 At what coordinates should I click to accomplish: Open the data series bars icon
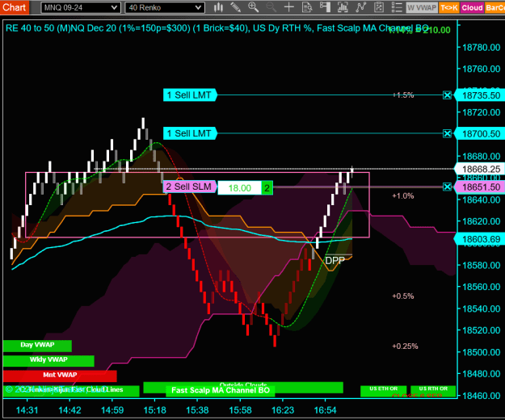coord(343,7)
